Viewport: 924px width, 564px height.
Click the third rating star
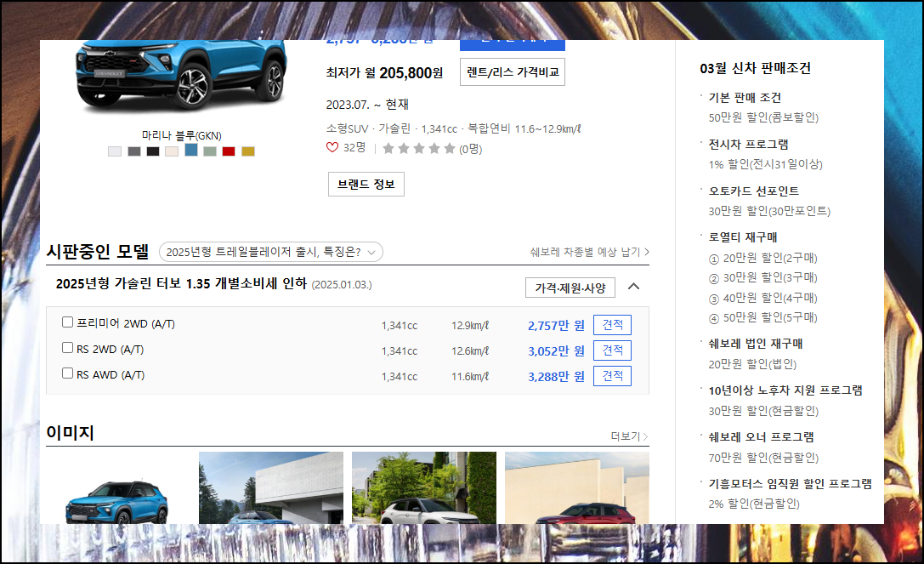click(419, 148)
